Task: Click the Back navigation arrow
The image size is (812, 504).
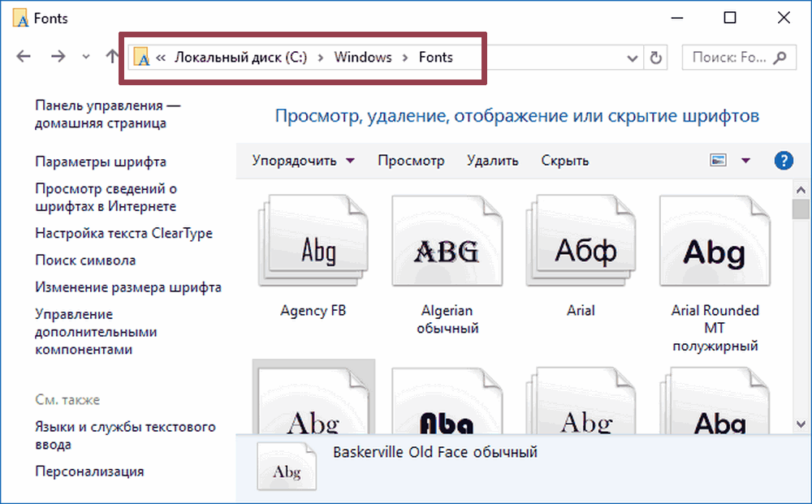Action: [24, 57]
